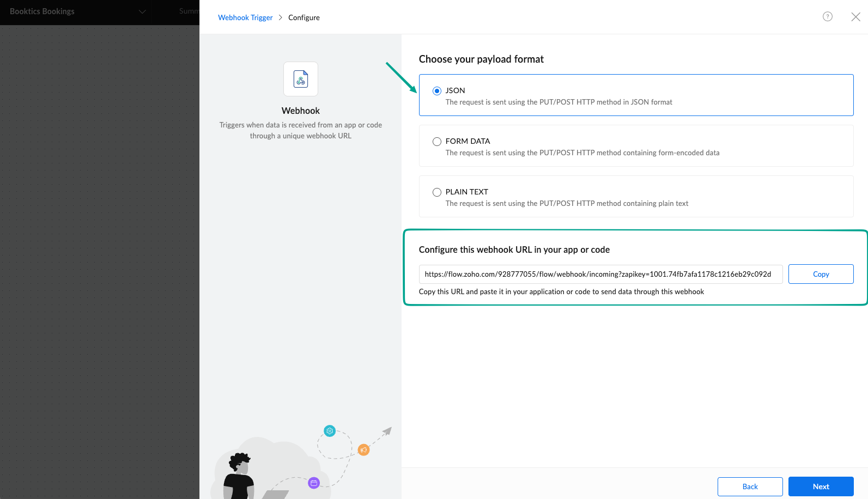Click the help question mark icon

tap(827, 16)
